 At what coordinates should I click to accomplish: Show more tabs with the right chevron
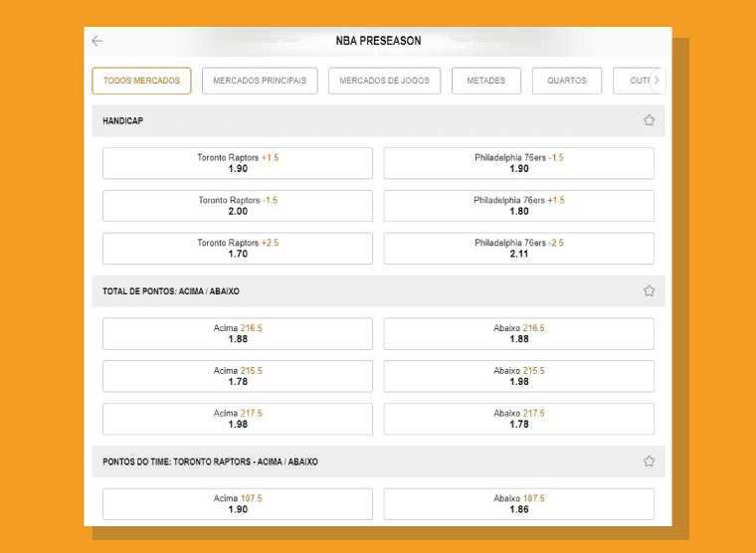658,81
